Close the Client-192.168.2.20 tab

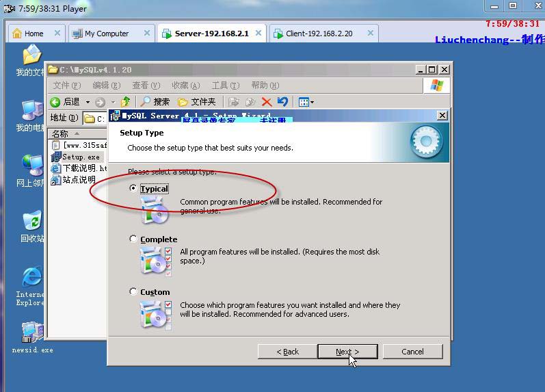click(371, 33)
